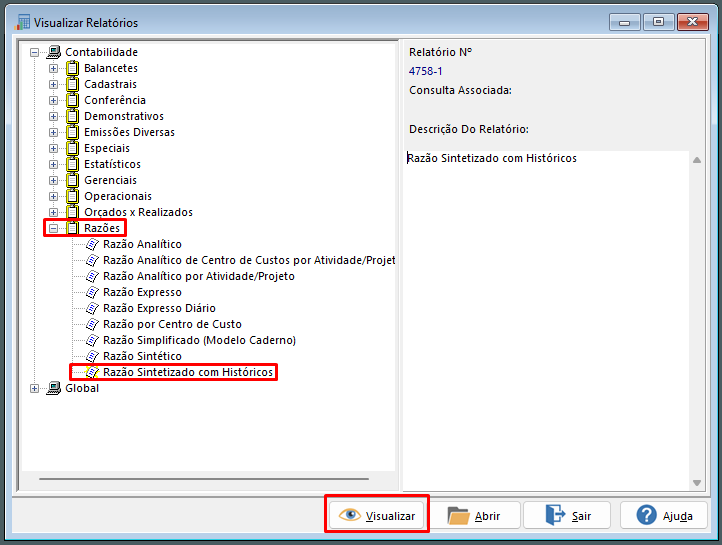
Task: Expand the Orçados x Realizados folder
Action: pyautogui.click(x=53, y=212)
